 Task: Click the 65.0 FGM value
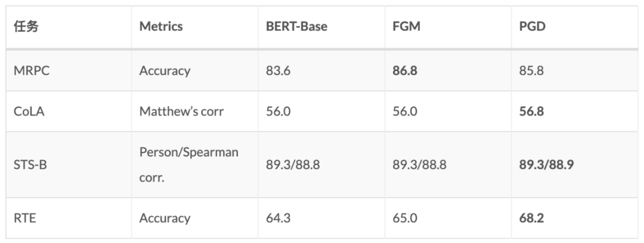404,218
